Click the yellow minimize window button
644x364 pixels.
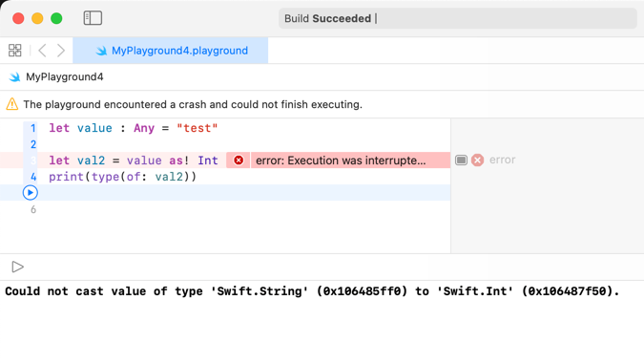click(37, 18)
